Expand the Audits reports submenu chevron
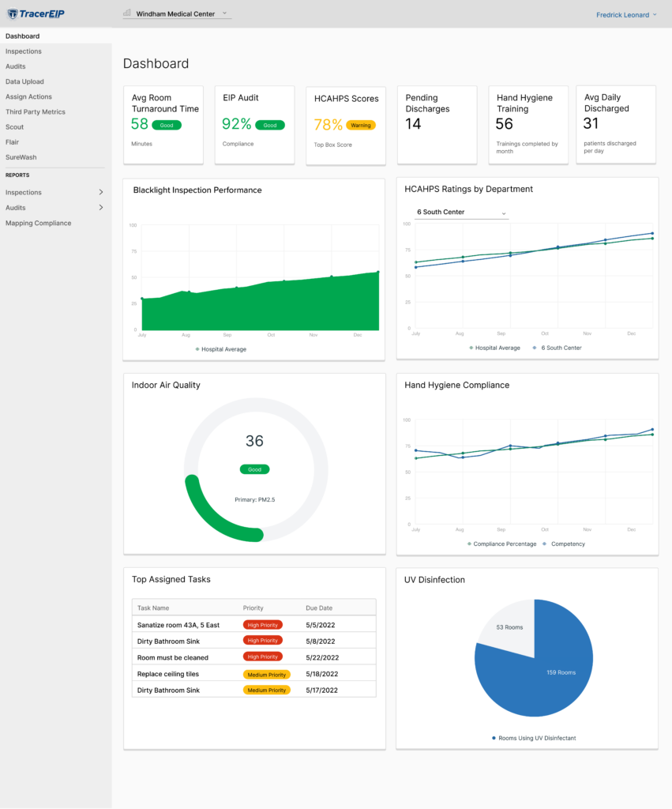 pos(100,208)
